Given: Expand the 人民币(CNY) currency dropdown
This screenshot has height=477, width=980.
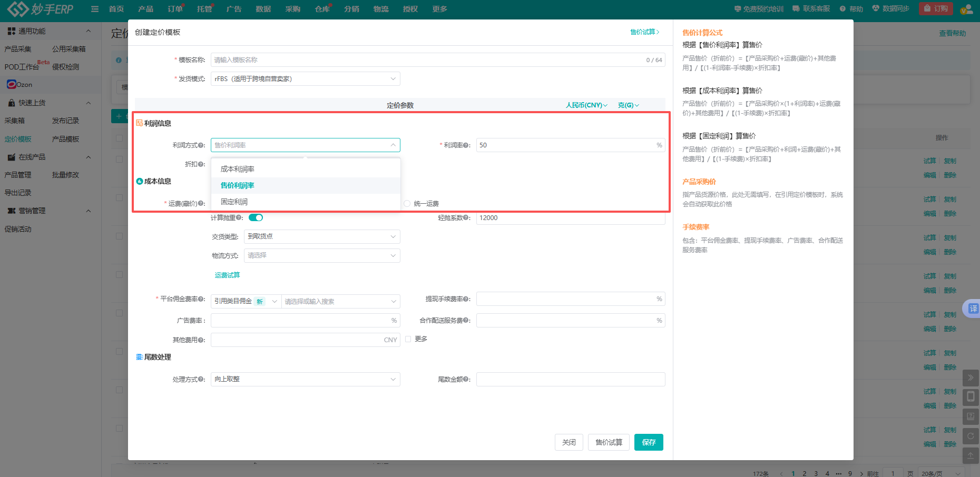Looking at the screenshot, I should 586,105.
